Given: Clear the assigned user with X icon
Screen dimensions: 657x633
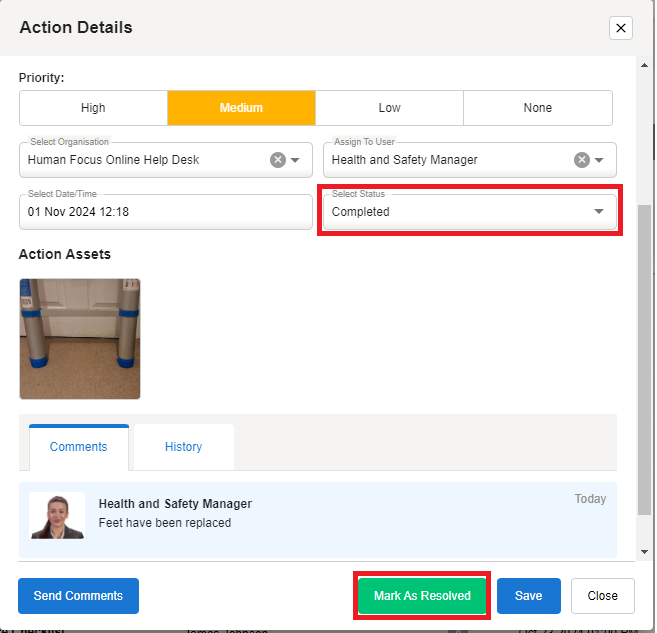Looking at the screenshot, I should [581, 160].
